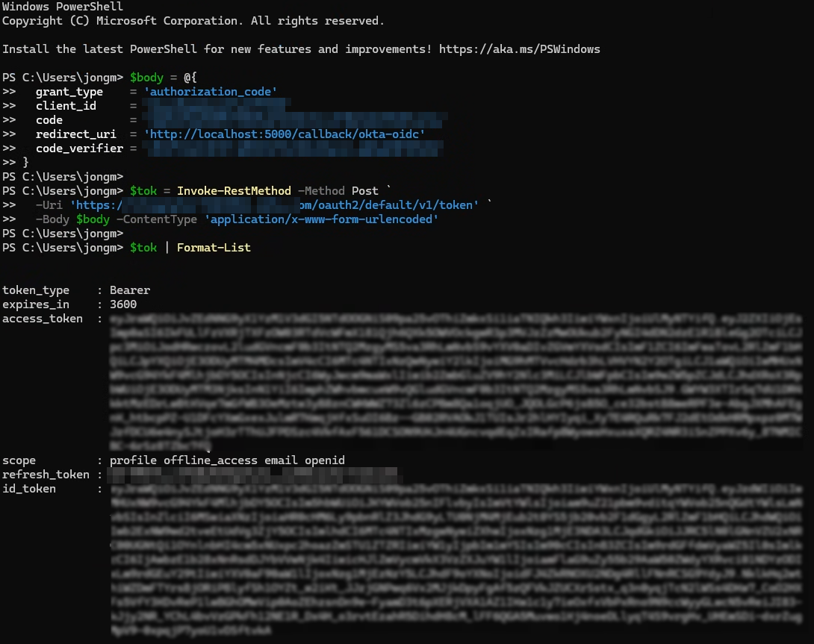Click the refresh_token output label

point(46,475)
